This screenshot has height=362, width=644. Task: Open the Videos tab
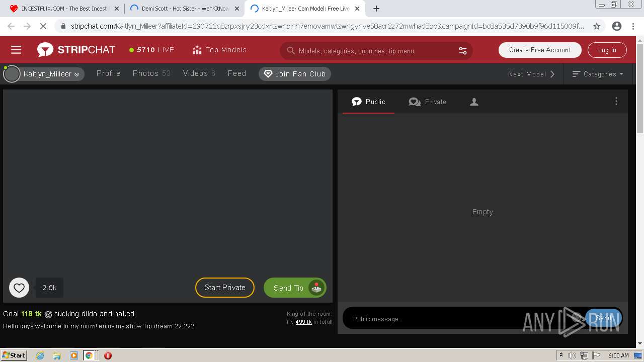[x=199, y=73]
